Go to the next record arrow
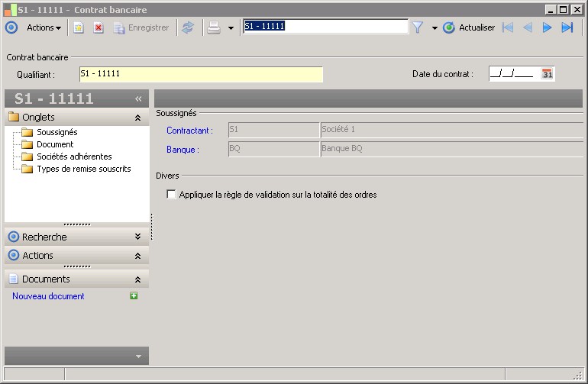This screenshot has width=588, height=384. (x=547, y=27)
